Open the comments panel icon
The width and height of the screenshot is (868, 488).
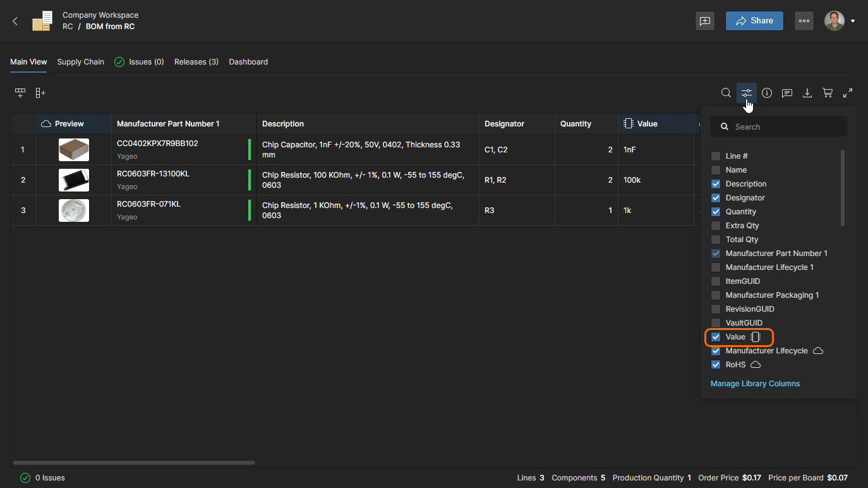[x=787, y=93]
